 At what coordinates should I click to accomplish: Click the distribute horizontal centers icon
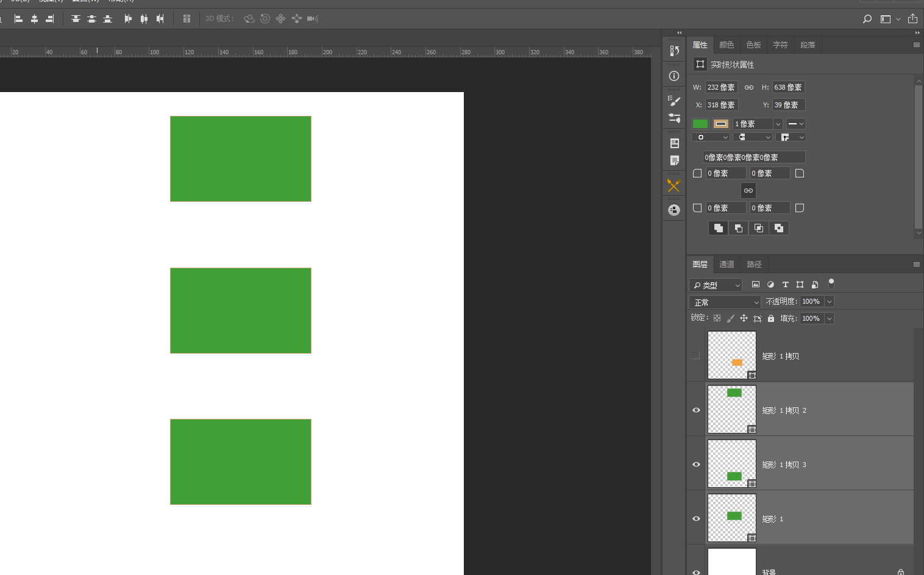point(144,19)
